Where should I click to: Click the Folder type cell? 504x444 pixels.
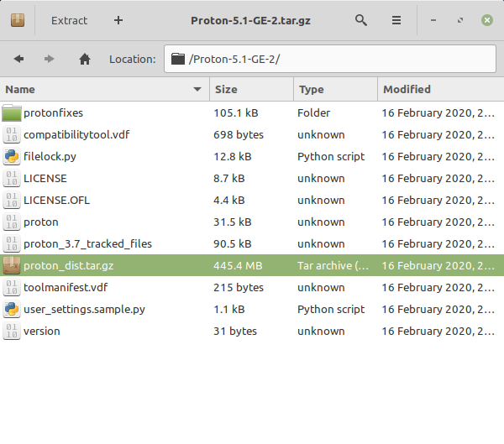(x=313, y=112)
